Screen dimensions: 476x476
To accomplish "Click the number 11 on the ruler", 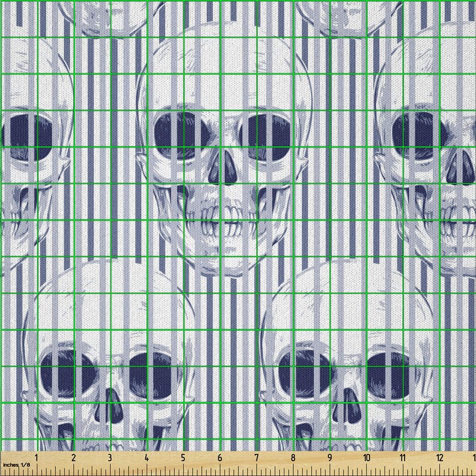I will [x=403, y=458].
